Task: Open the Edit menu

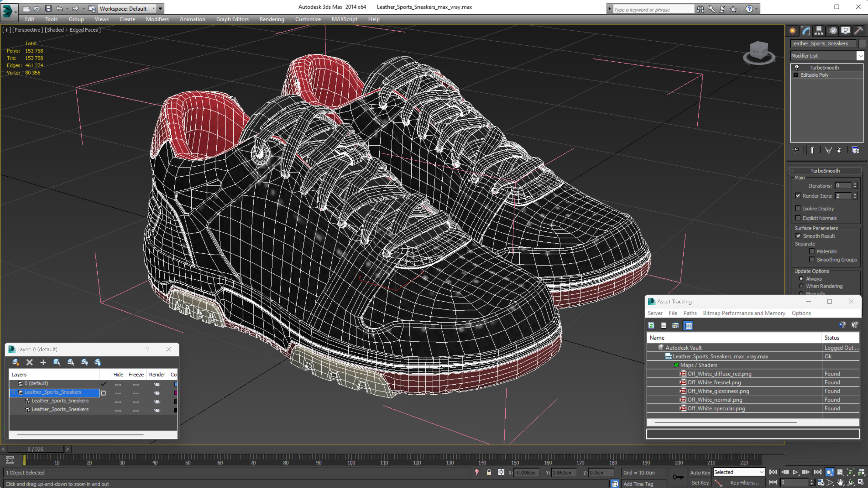Action: tap(29, 19)
